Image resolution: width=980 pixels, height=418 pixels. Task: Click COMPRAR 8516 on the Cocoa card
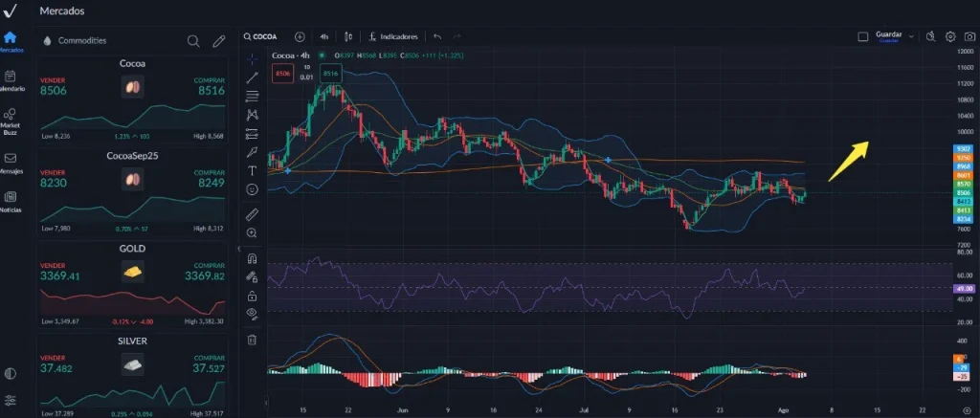tap(211, 87)
